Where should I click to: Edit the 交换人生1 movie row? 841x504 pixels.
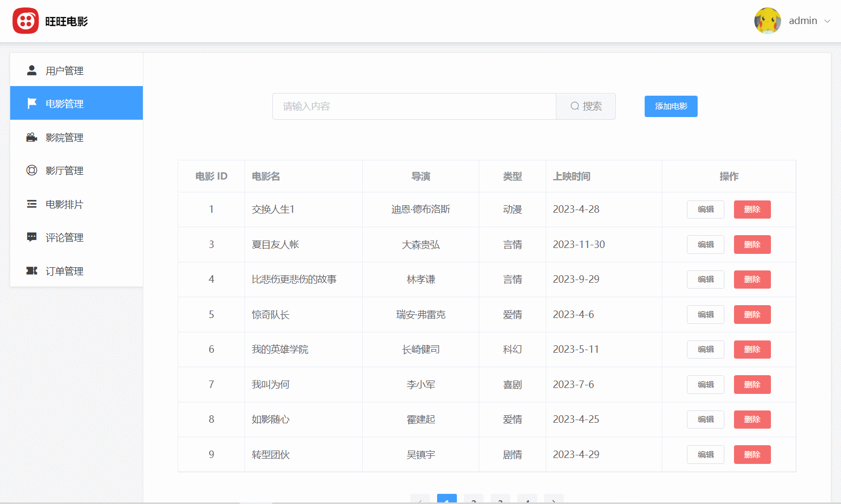pos(706,210)
